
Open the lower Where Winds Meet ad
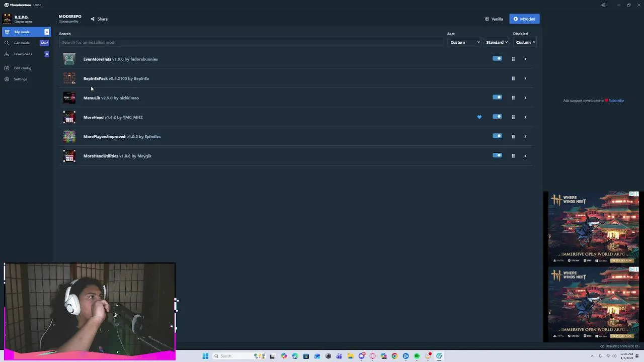pyautogui.click(x=594, y=303)
